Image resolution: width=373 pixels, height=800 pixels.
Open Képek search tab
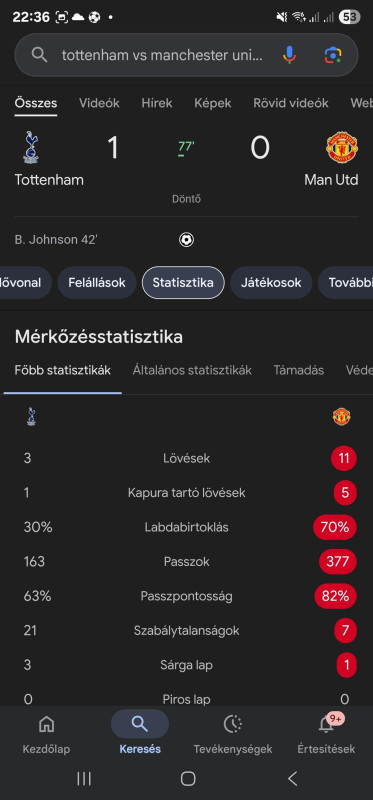213,103
